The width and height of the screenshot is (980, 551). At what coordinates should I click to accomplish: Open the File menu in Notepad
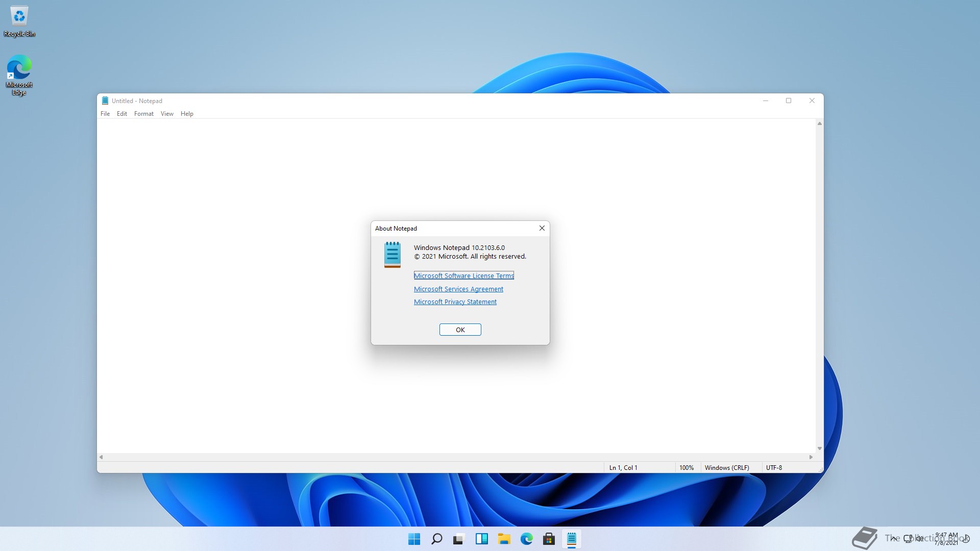(x=105, y=114)
